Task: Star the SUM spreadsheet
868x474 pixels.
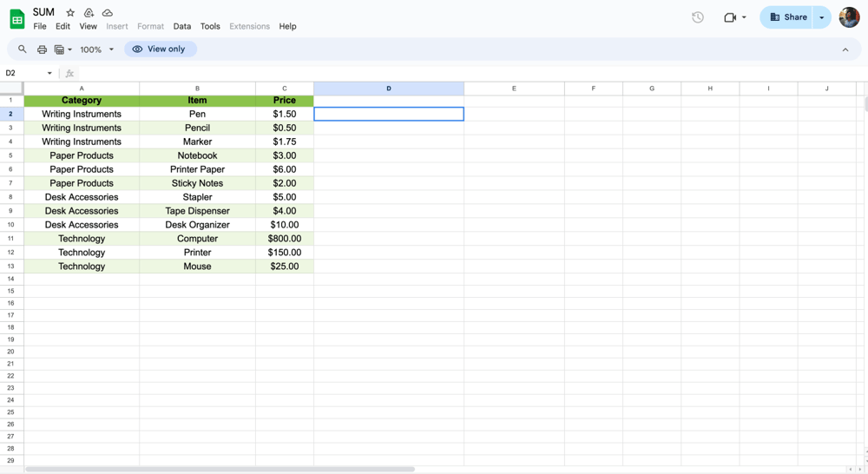Action: click(x=70, y=13)
